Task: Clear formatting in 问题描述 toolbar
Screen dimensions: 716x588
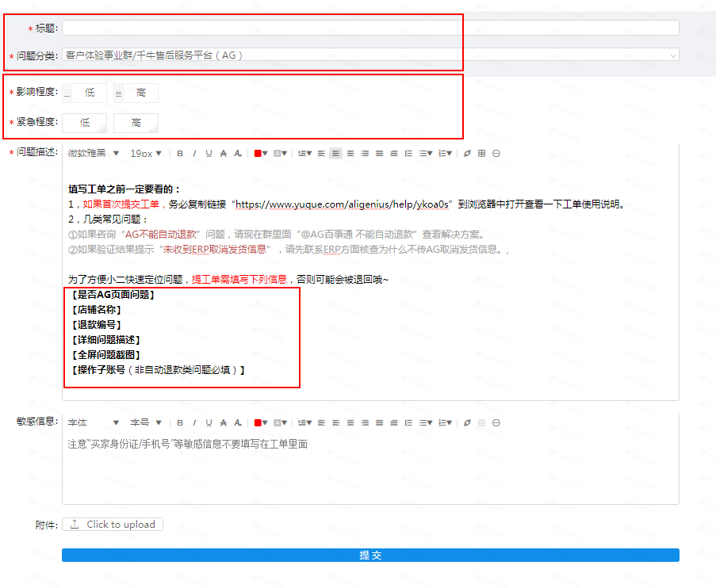Action: tap(238, 154)
